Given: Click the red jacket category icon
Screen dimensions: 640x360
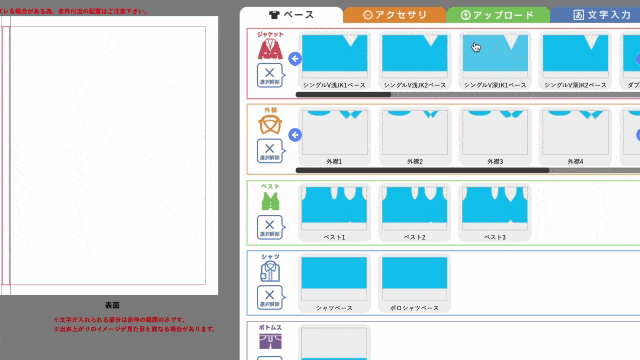Looking at the screenshot, I should (270, 49).
